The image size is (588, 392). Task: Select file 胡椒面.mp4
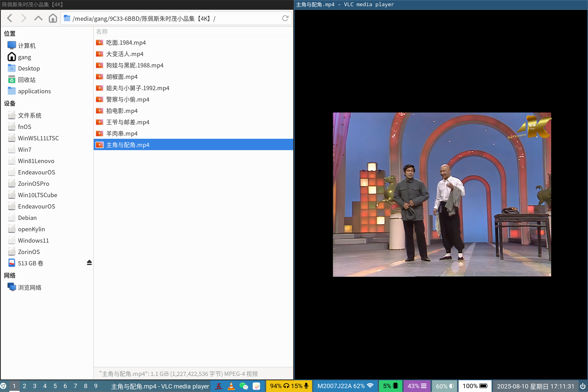(x=193, y=77)
